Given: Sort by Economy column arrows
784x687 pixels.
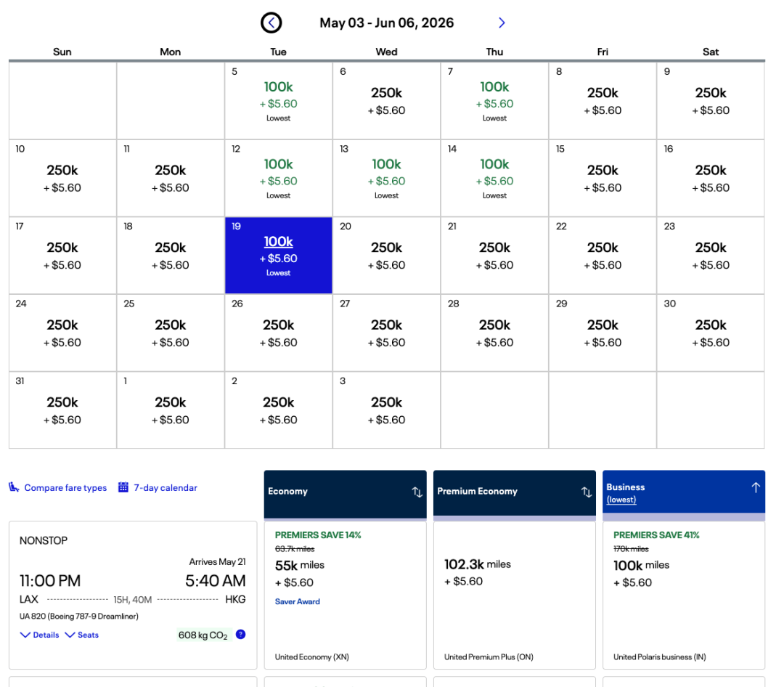Looking at the screenshot, I should 417,492.
